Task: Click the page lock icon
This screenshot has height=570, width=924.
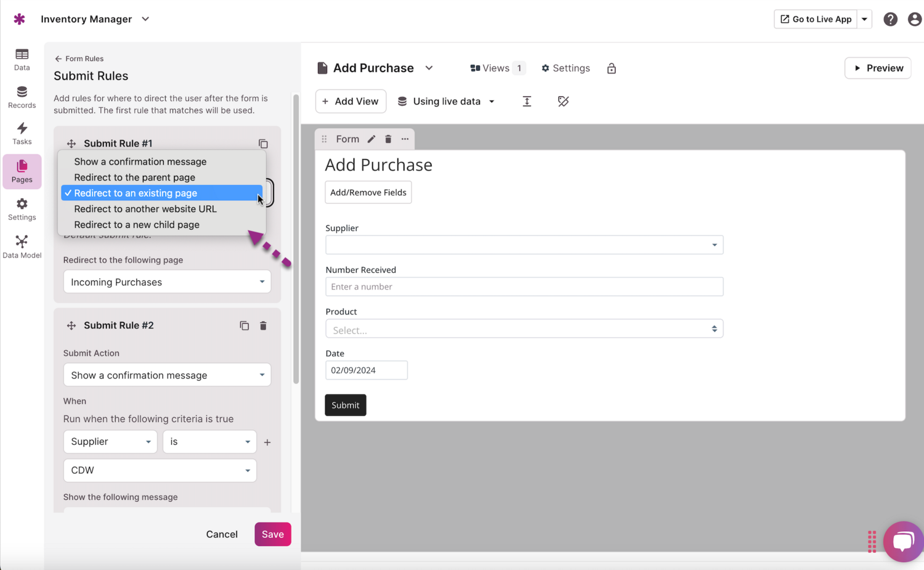Action: 612,68
